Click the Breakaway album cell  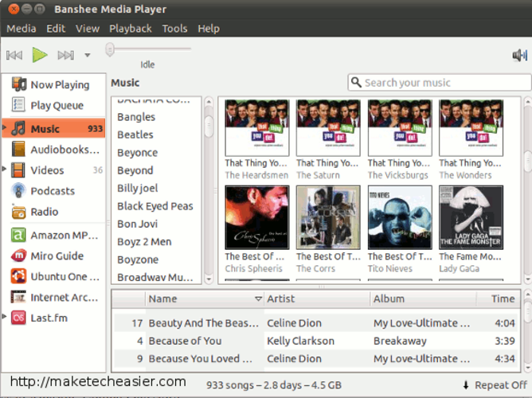[400, 341]
